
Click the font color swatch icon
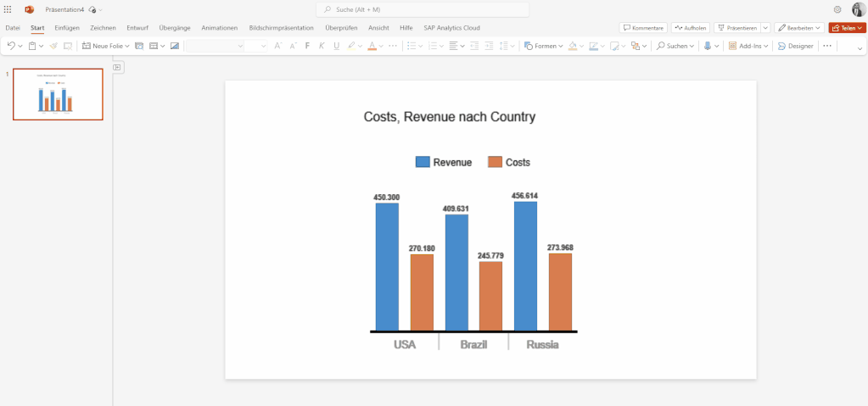tap(372, 46)
